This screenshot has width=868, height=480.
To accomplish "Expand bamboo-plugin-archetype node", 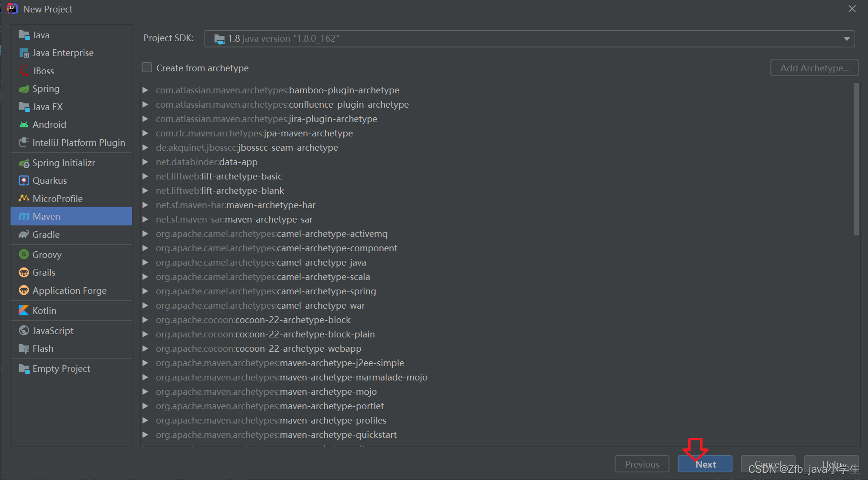I will [x=145, y=90].
